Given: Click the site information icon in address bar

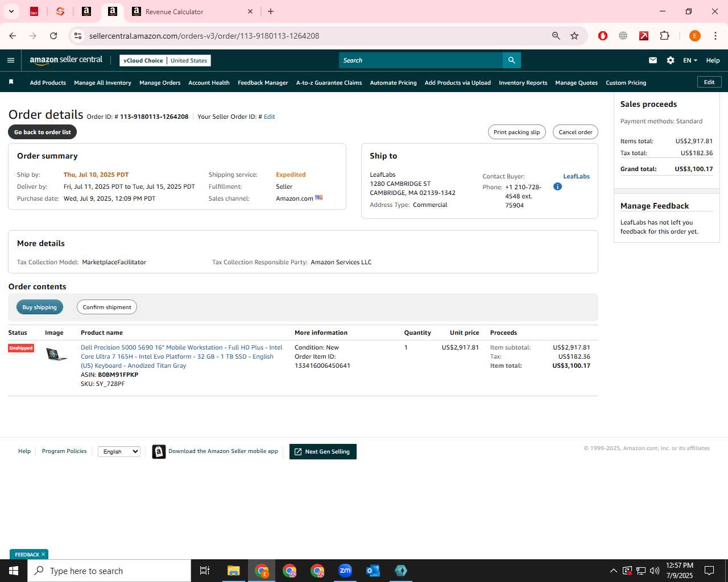Looking at the screenshot, I should pyautogui.click(x=78, y=36).
